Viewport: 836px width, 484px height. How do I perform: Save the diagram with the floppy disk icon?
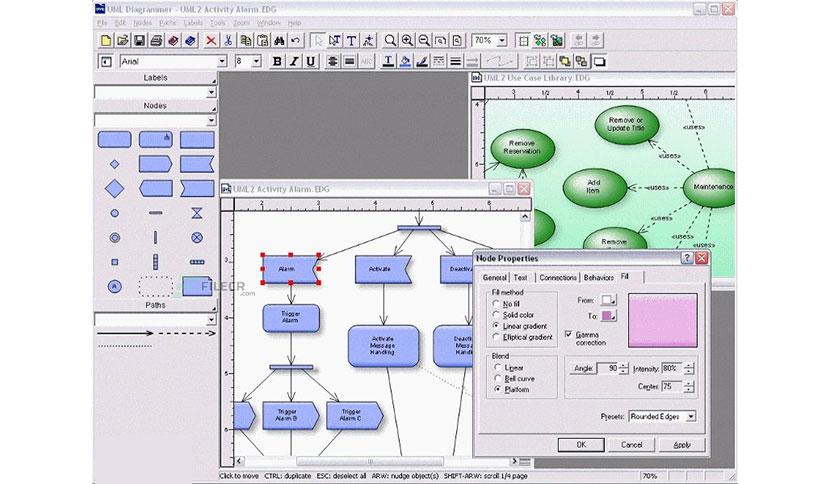click(140, 41)
